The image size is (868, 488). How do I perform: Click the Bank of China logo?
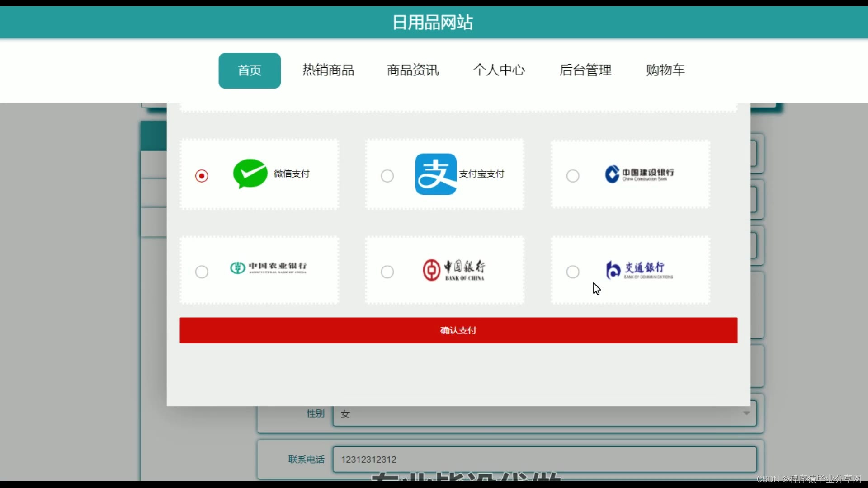point(453,270)
